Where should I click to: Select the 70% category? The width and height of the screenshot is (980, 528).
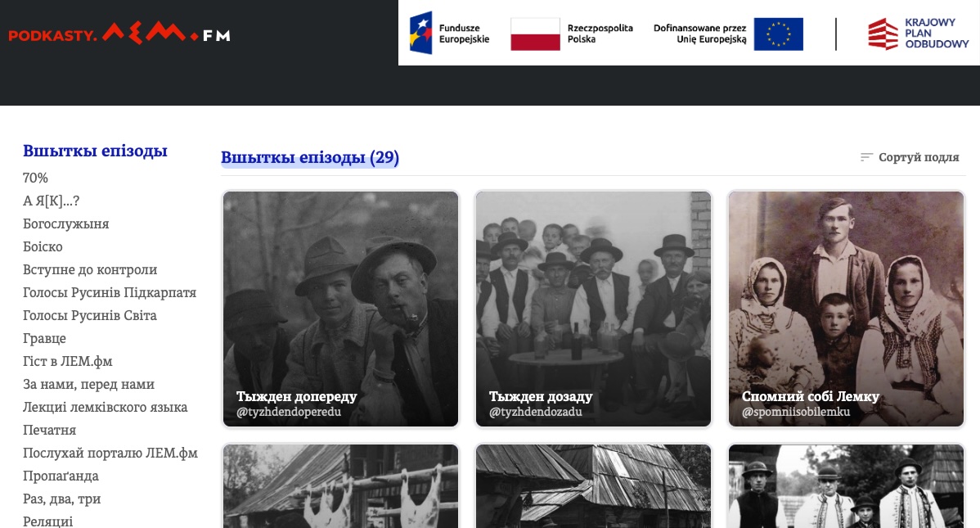(35, 178)
